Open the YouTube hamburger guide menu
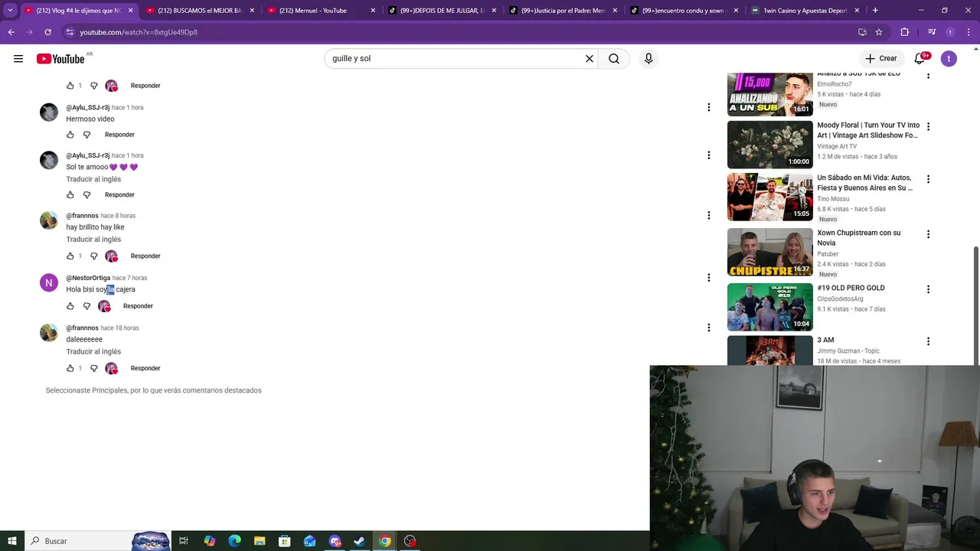The height and width of the screenshot is (551, 980). tap(18, 59)
